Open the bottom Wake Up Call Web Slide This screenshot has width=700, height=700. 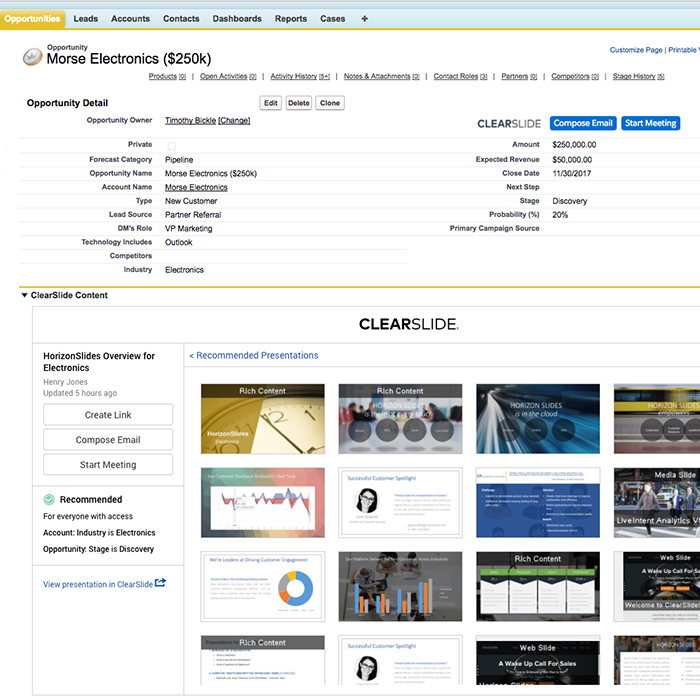[x=538, y=660]
